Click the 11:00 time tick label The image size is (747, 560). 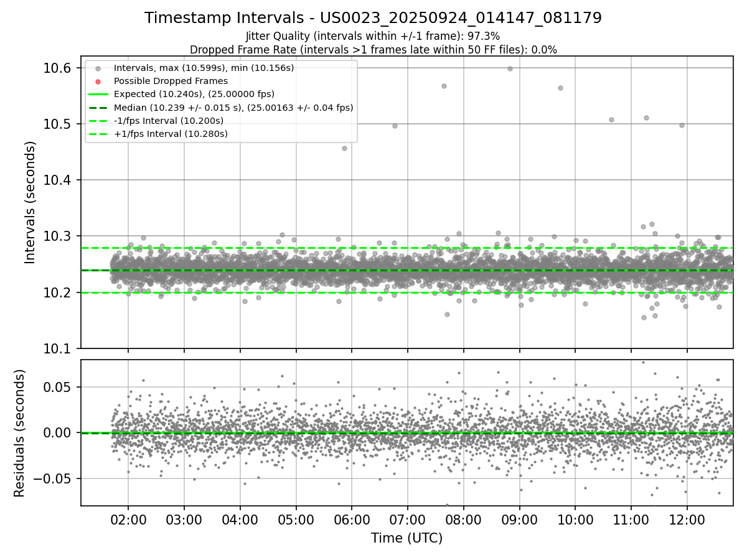pos(631,520)
